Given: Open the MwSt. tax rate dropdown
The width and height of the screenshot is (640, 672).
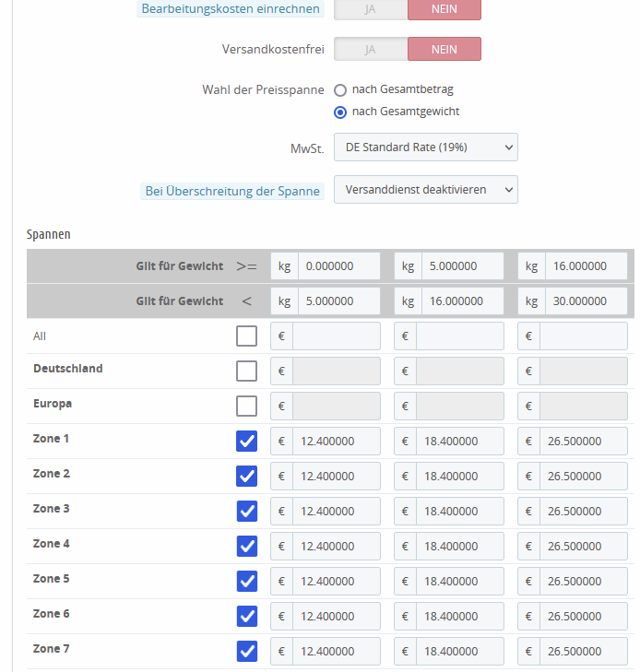Looking at the screenshot, I should [x=425, y=147].
